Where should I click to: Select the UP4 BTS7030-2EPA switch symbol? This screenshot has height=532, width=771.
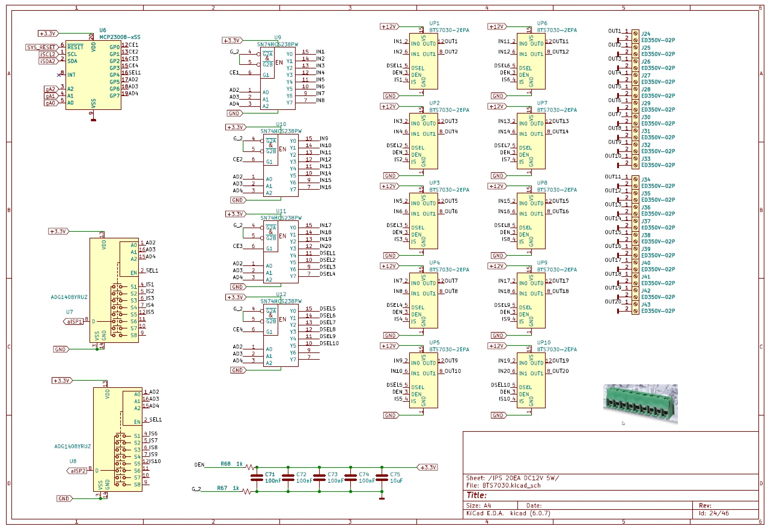click(x=424, y=301)
